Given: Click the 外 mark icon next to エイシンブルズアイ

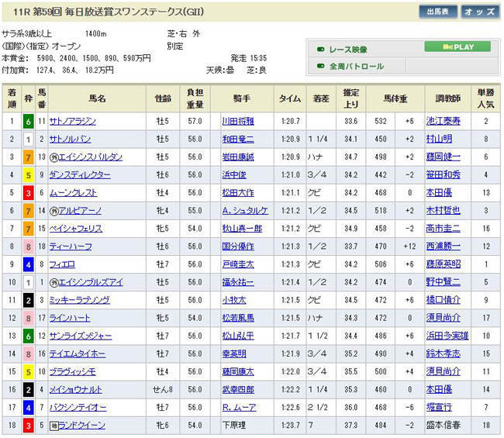Looking at the screenshot, I should click(x=53, y=282).
